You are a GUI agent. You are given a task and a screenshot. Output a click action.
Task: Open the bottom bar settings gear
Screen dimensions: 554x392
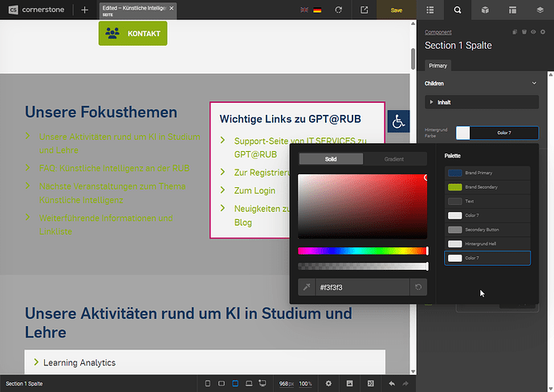[328, 383]
